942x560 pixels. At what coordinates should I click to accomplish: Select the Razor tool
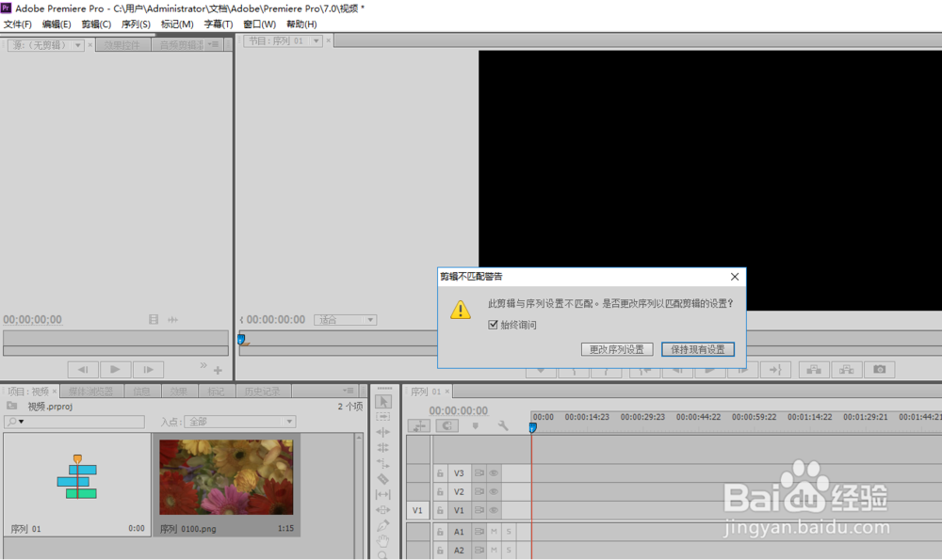pos(383,478)
